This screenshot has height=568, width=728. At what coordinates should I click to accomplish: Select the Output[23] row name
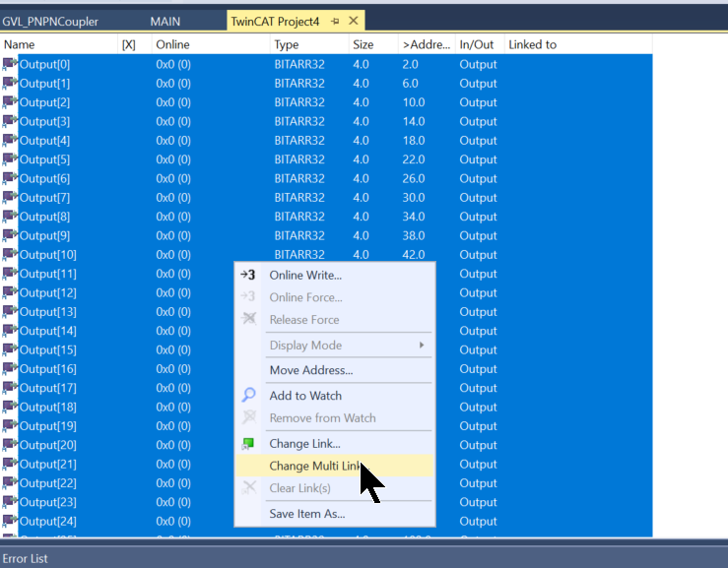pyautogui.click(x=48, y=502)
